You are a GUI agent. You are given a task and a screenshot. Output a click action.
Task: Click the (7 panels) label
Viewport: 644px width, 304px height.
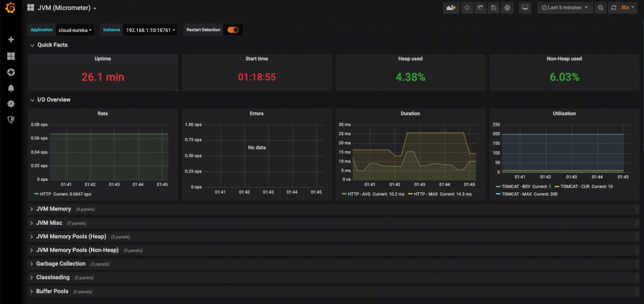76,223
